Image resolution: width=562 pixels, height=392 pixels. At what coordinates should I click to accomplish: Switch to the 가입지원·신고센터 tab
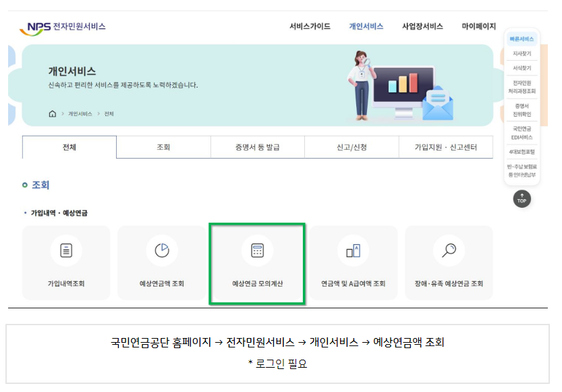point(444,146)
